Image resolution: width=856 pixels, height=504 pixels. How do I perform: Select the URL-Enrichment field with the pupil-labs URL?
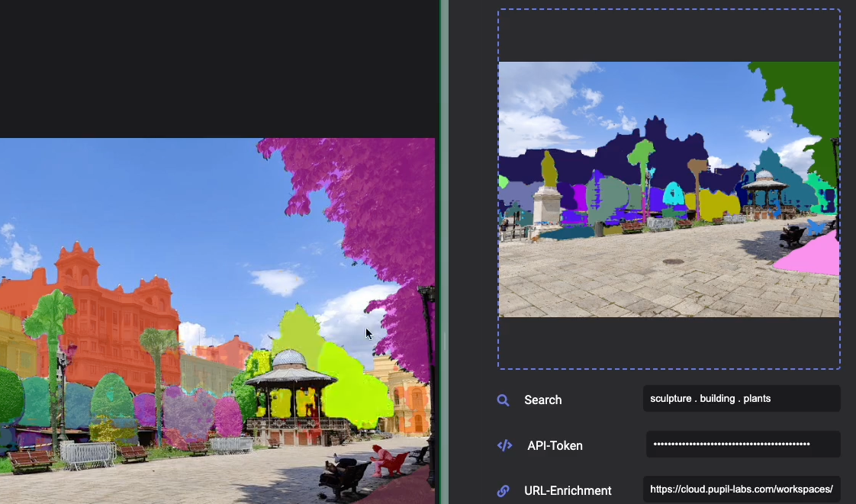pos(741,490)
